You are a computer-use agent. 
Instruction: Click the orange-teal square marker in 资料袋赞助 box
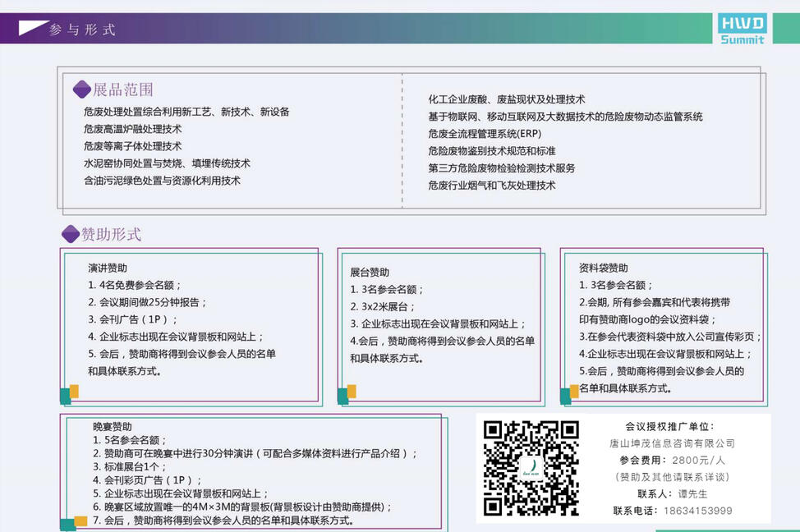[569, 393]
